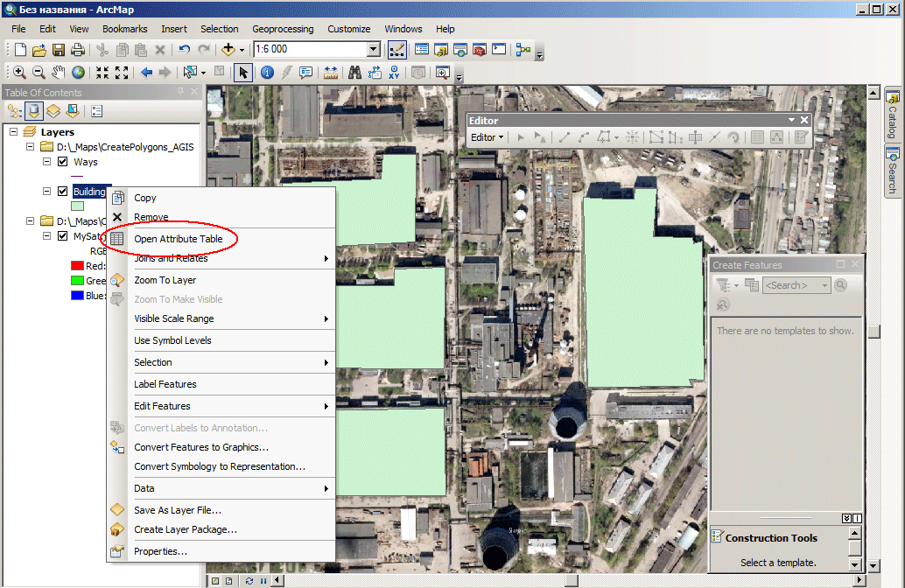The height and width of the screenshot is (588, 905).
Task: Open the Find binoculars tool
Action: coord(354,72)
